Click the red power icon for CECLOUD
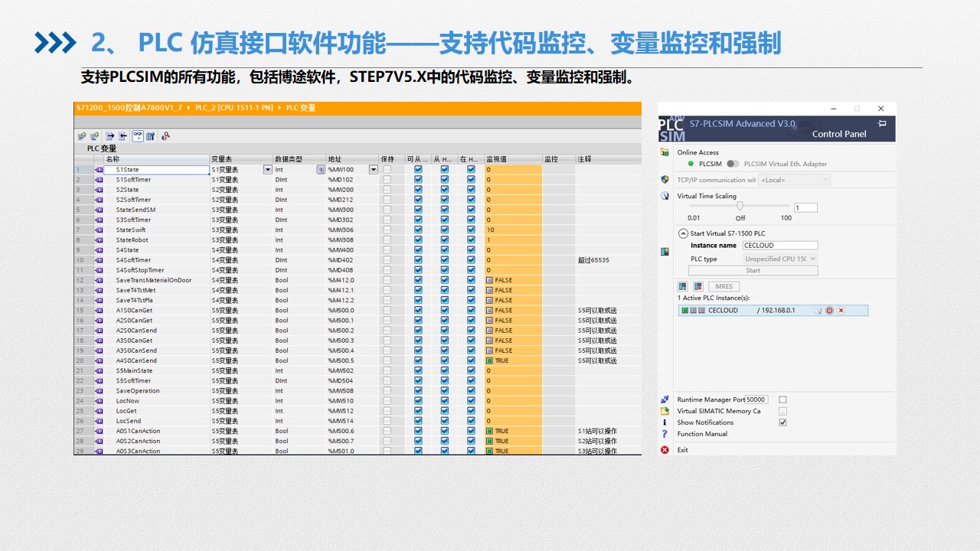This screenshot has width=980, height=551. coord(829,310)
